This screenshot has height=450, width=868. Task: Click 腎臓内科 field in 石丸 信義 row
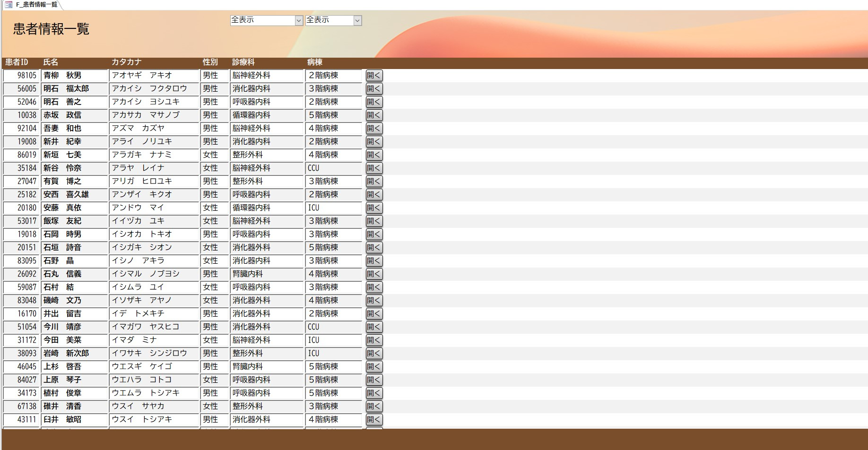(x=267, y=274)
